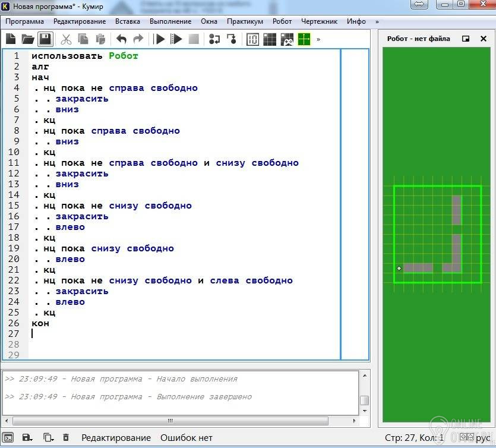Open the save output dropdown in status bar
This screenshot has height=448, width=496.
tap(27, 438)
